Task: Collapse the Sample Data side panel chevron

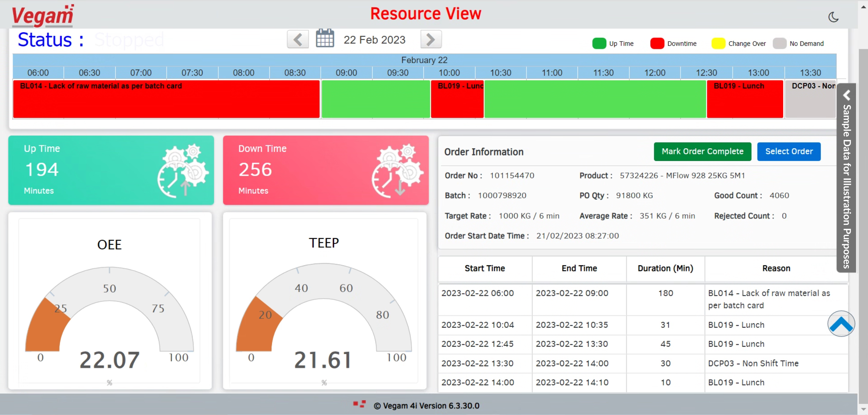Action: coord(846,95)
